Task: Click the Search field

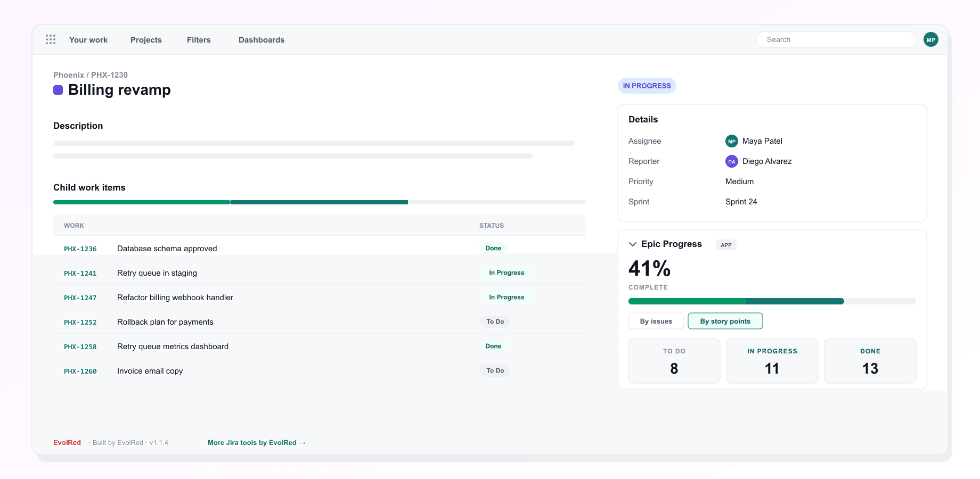Action: (x=836, y=39)
